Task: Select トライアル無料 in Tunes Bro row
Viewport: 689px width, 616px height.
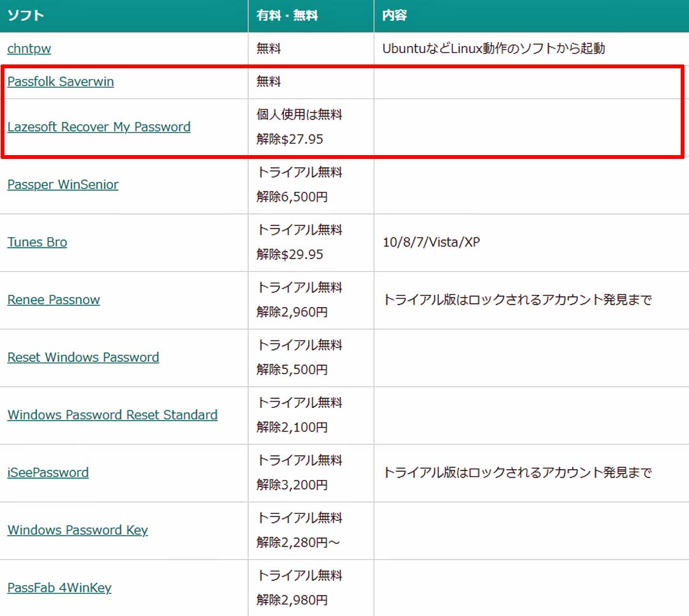Action: 299,230
